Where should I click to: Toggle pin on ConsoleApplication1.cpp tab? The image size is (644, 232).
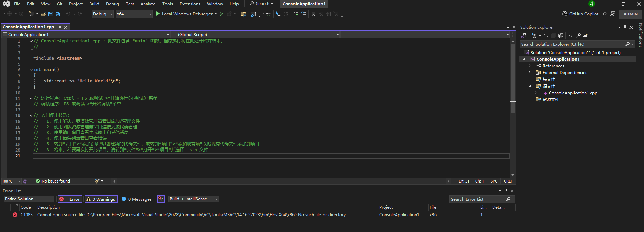click(x=60, y=27)
